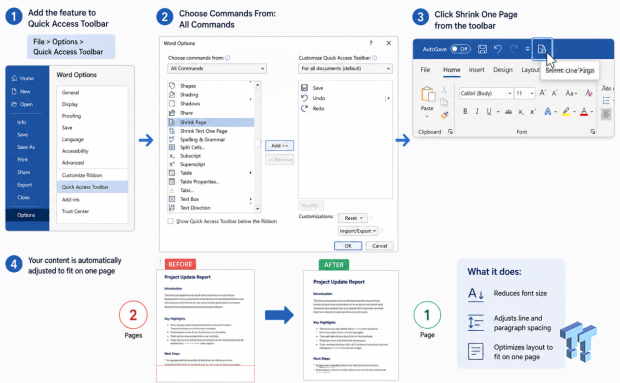The height and width of the screenshot is (383, 620).
Task: Select the Insert ribbon tab
Action: point(476,70)
